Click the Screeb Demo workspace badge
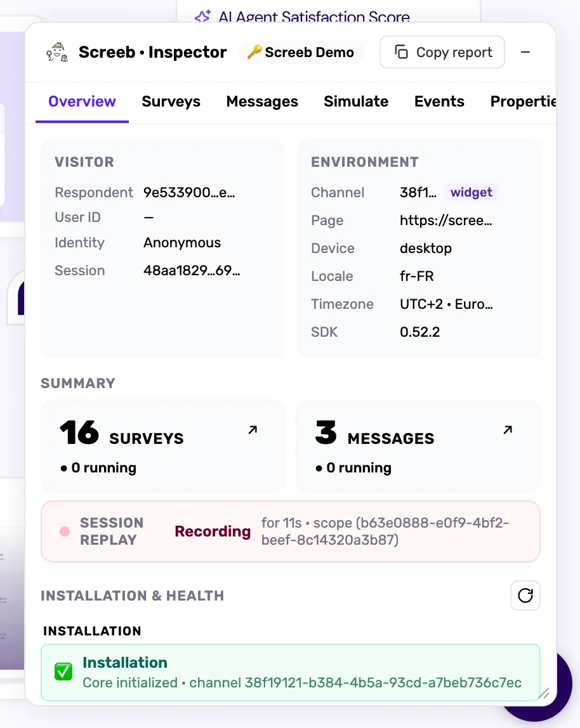The height and width of the screenshot is (728, 580). tap(300, 52)
